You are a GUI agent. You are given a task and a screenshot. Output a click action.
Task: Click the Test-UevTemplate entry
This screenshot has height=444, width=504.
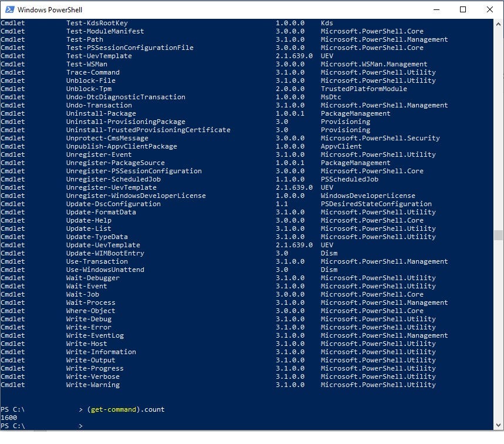pos(99,56)
